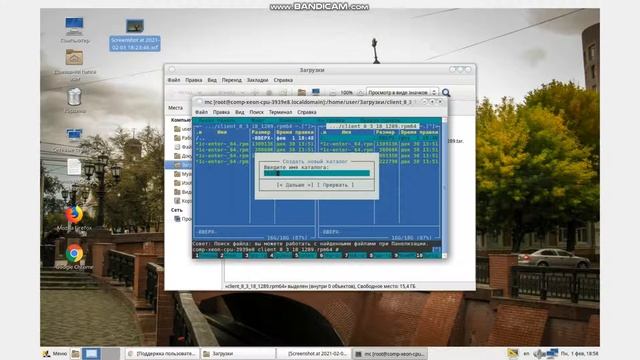
Task: Open Справка menu in the Загрузки window
Action: click(283, 80)
